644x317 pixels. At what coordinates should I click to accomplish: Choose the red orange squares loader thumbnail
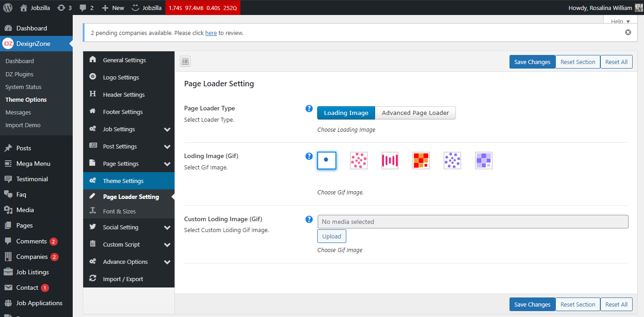(x=421, y=160)
